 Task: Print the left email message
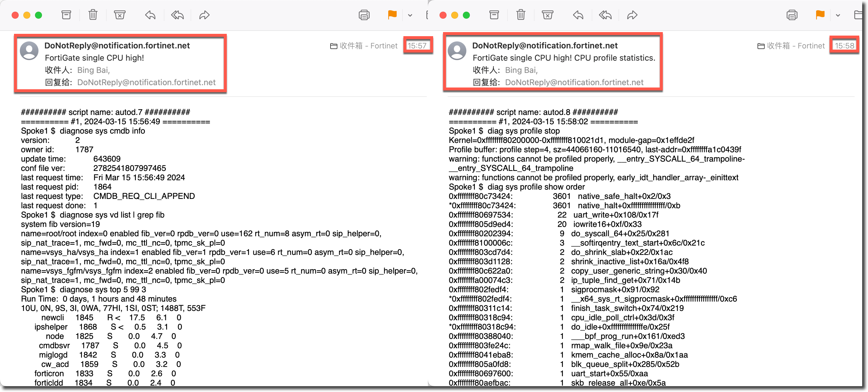(364, 15)
